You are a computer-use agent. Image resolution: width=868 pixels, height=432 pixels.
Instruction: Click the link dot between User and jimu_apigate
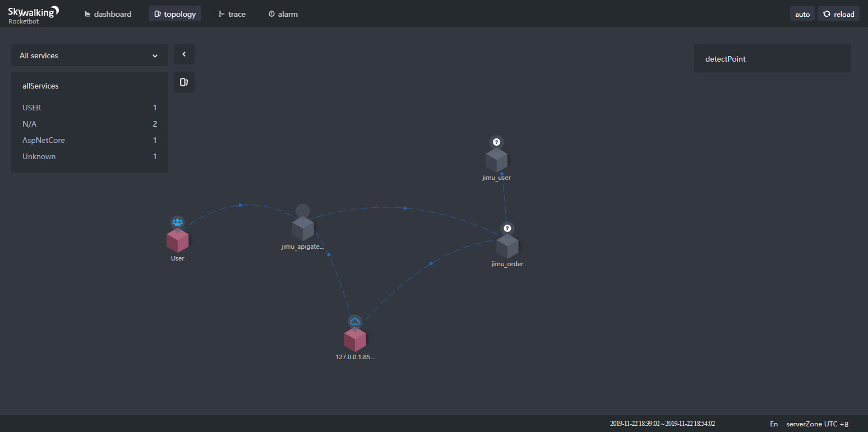[240, 205]
